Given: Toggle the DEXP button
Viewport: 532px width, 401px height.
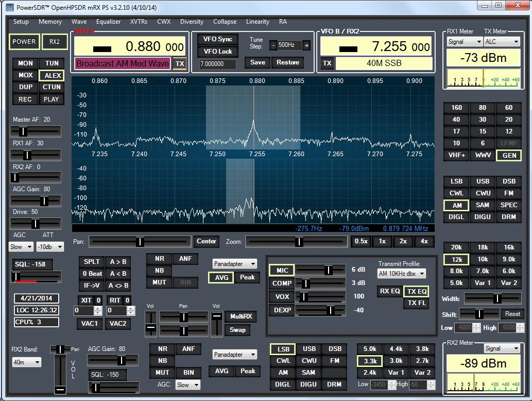Looking at the screenshot, I should coord(282,310).
